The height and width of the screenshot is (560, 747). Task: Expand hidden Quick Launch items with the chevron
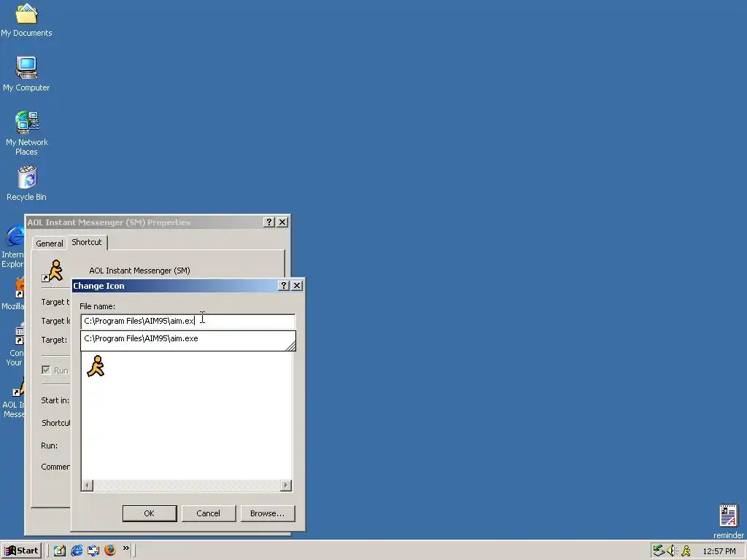[x=125, y=548]
